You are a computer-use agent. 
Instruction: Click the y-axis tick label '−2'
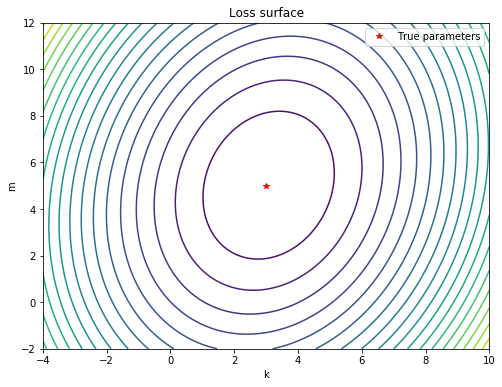pos(28,349)
